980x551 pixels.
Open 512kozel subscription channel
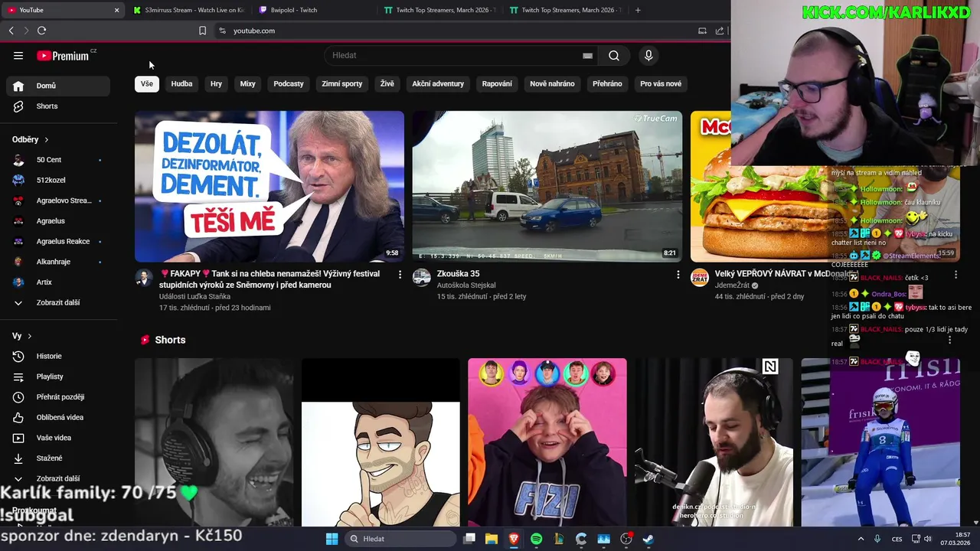[x=59, y=181]
